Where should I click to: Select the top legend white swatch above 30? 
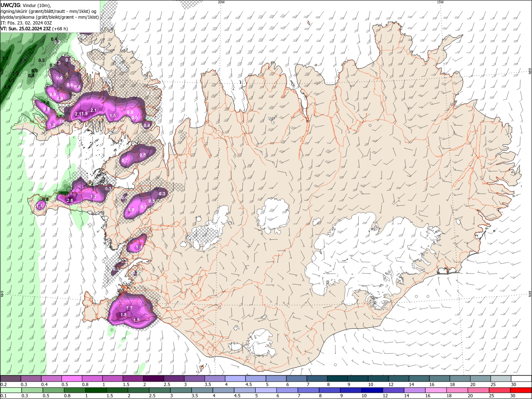pyautogui.click(x=521, y=379)
